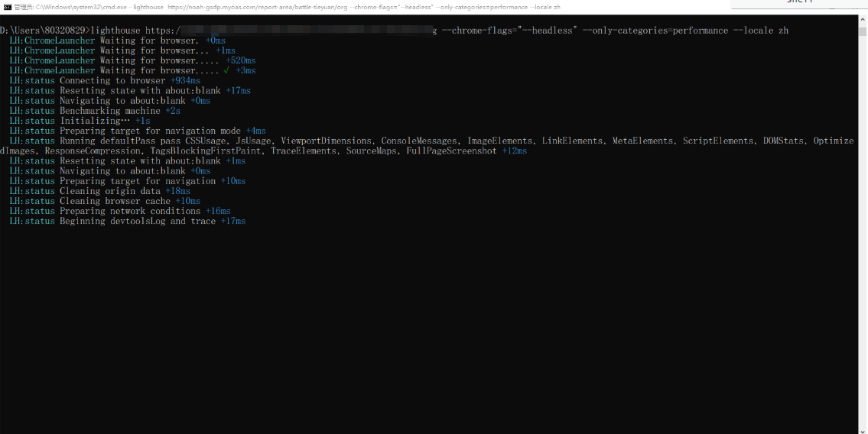Click the 'D:\Users\80320829>lighthouse' prompt text
The width and height of the screenshot is (868, 434).
[70, 31]
